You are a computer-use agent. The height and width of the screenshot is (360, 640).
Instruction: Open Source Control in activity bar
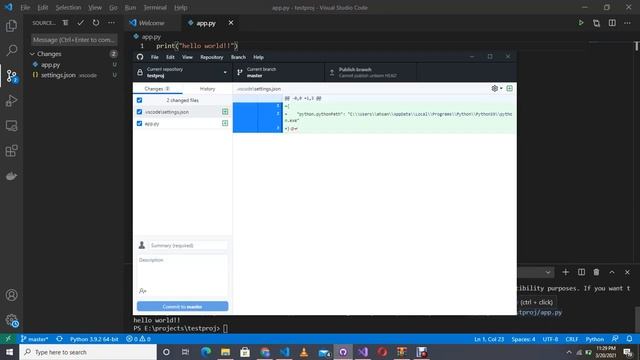point(11,76)
